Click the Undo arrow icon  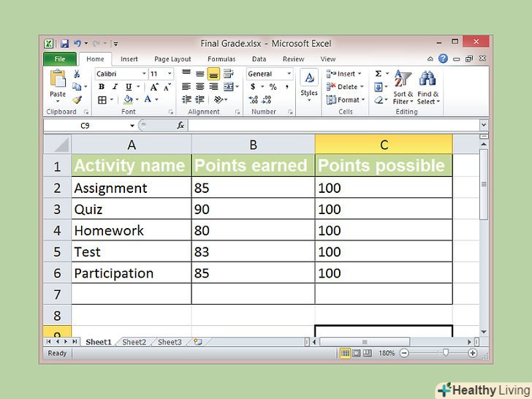pos(77,44)
